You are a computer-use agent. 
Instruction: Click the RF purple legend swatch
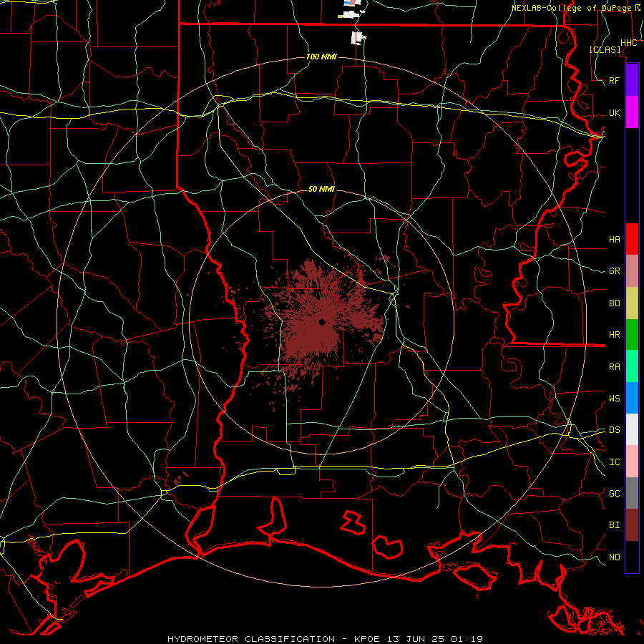coord(632,80)
